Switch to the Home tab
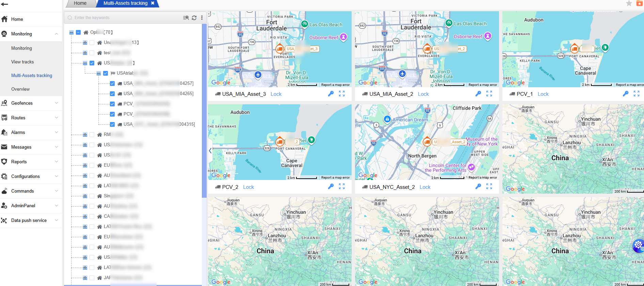644x286 pixels. pos(80,3)
